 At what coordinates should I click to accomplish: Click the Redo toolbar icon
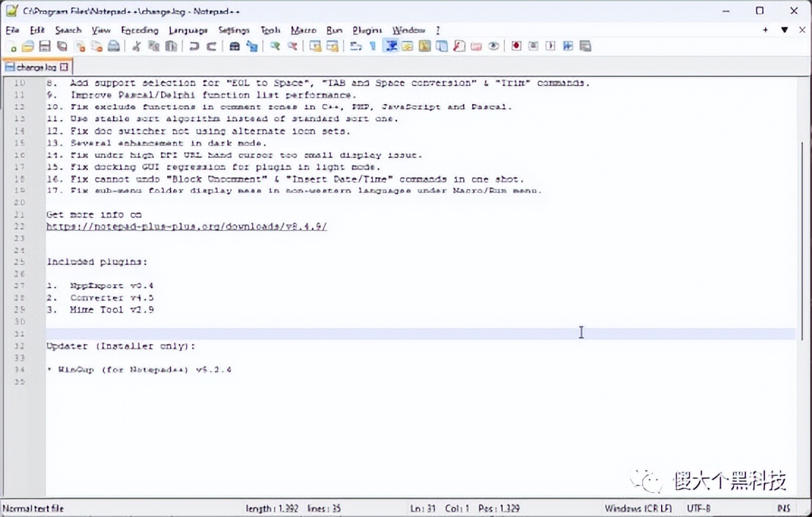click(x=211, y=47)
